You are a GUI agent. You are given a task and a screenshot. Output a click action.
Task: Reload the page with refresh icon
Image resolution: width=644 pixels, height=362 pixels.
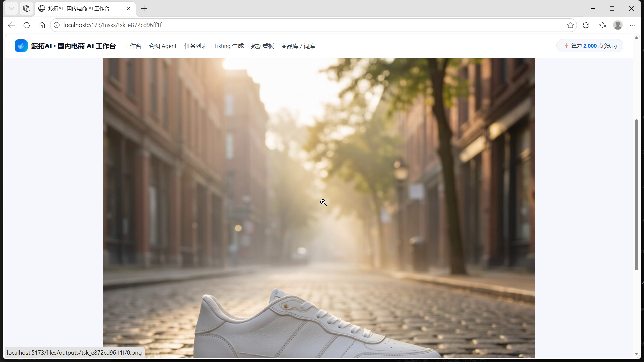point(26,25)
